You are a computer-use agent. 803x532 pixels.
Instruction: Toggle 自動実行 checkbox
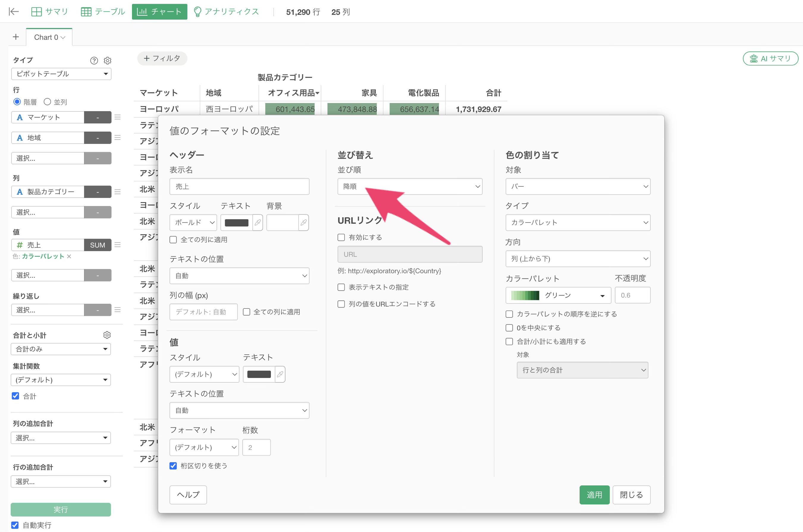click(x=15, y=525)
